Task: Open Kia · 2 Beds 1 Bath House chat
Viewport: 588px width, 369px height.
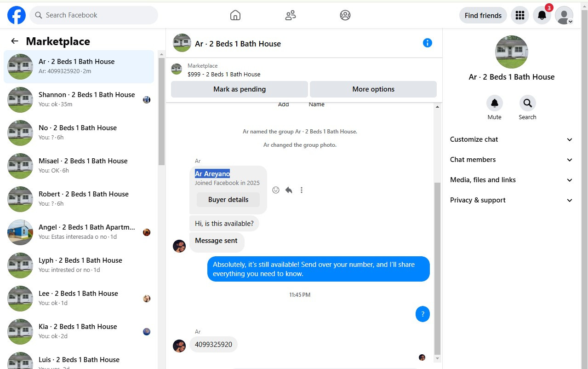Action: [x=79, y=332]
